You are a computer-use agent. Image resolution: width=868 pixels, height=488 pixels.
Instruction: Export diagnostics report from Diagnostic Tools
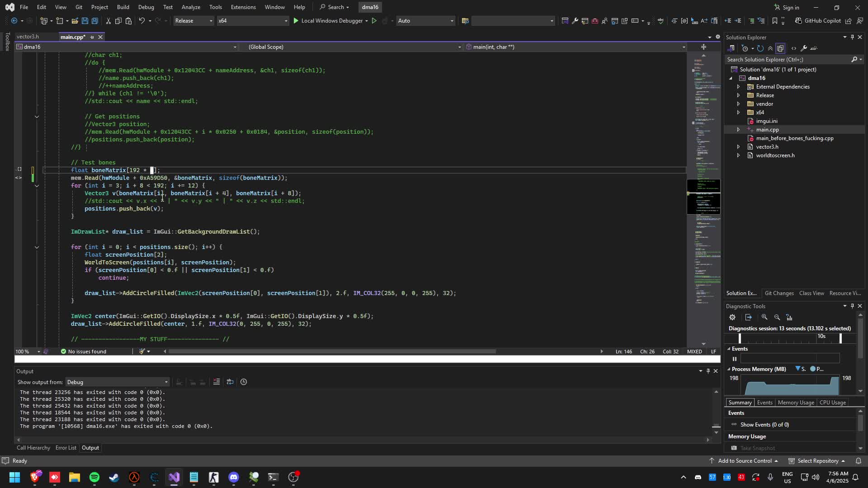tap(748, 317)
